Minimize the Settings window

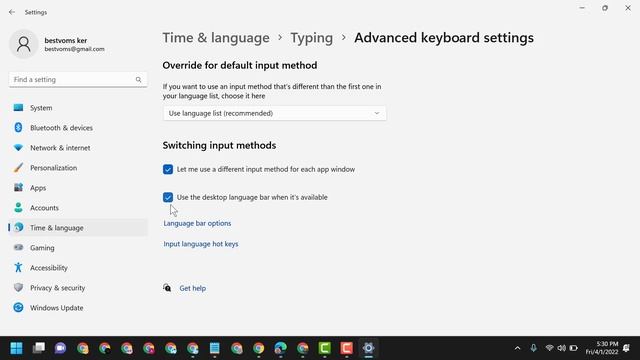(x=582, y=8)
